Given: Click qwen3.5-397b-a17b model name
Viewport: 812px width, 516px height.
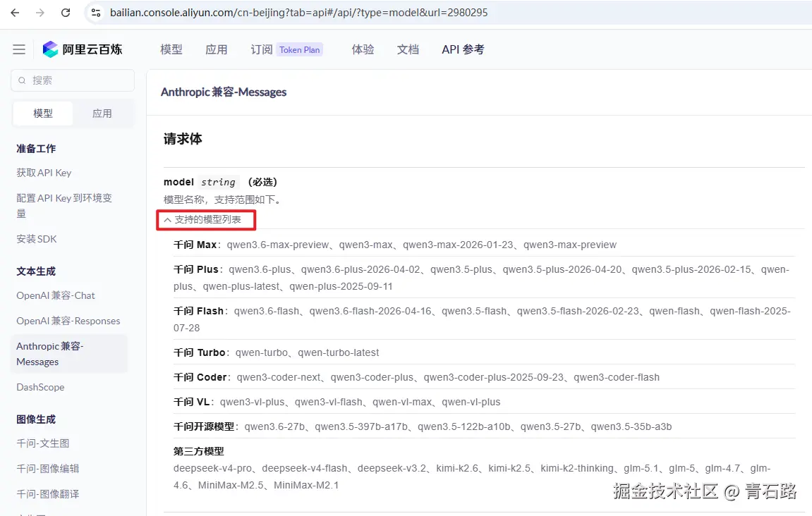Looking at the screenshot, I should pyautogui.click(x=361, y=427).
